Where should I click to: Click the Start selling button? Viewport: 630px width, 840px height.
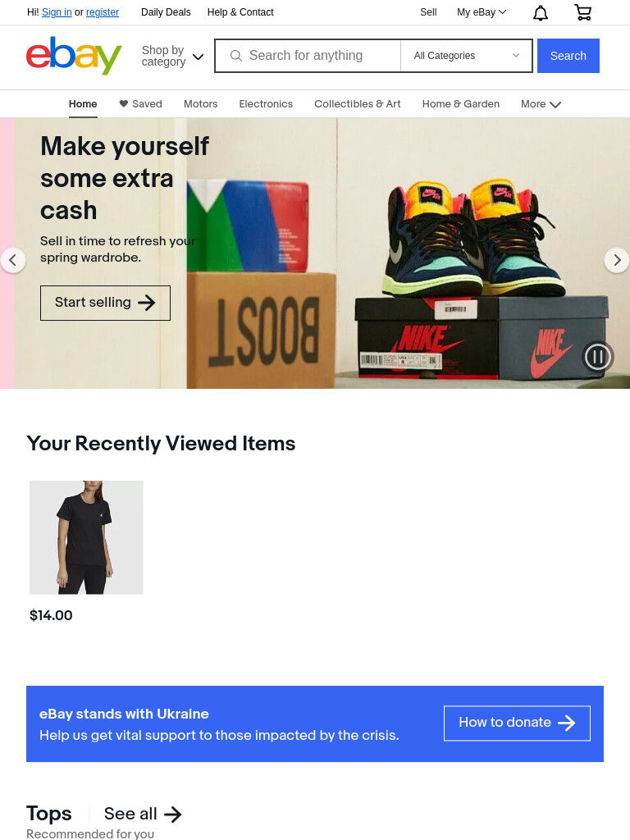(x=105, y=304)
